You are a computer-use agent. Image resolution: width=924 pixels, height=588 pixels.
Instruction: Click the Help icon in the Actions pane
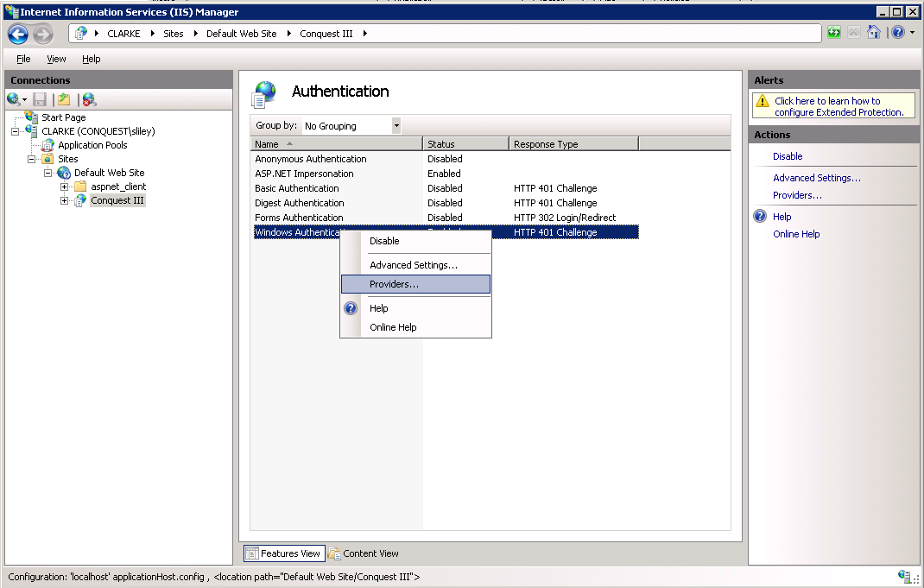pyautogui.click(x=760, y=216)
